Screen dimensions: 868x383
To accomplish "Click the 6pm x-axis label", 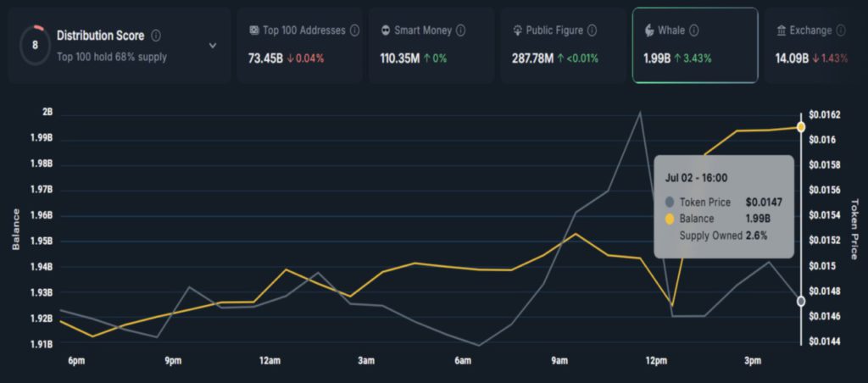I will (76, 362).
